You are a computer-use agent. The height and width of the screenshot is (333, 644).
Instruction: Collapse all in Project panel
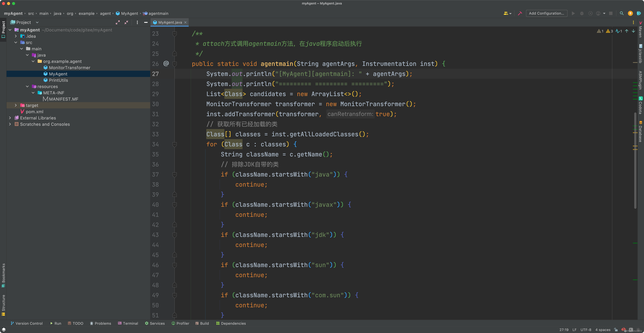(126, 23)
